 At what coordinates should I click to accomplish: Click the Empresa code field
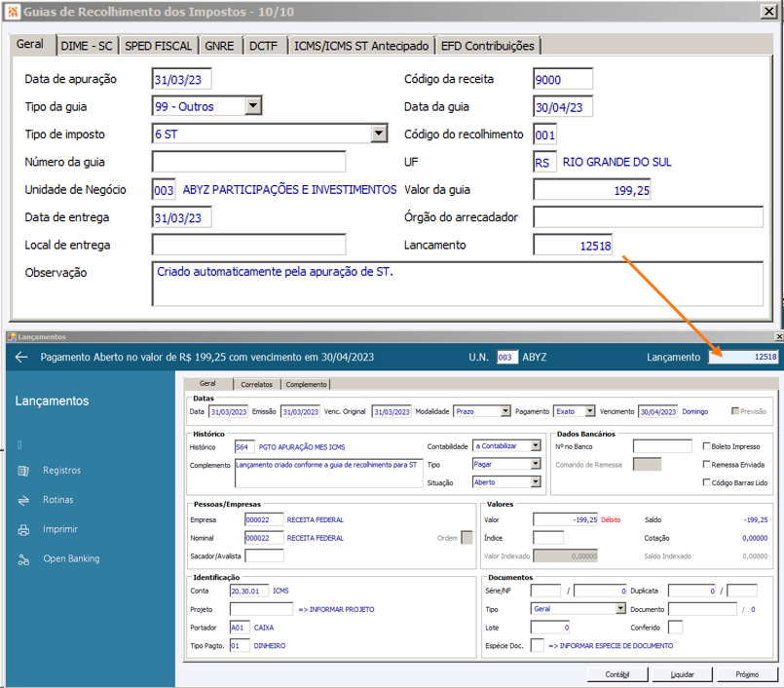(265, 519)
